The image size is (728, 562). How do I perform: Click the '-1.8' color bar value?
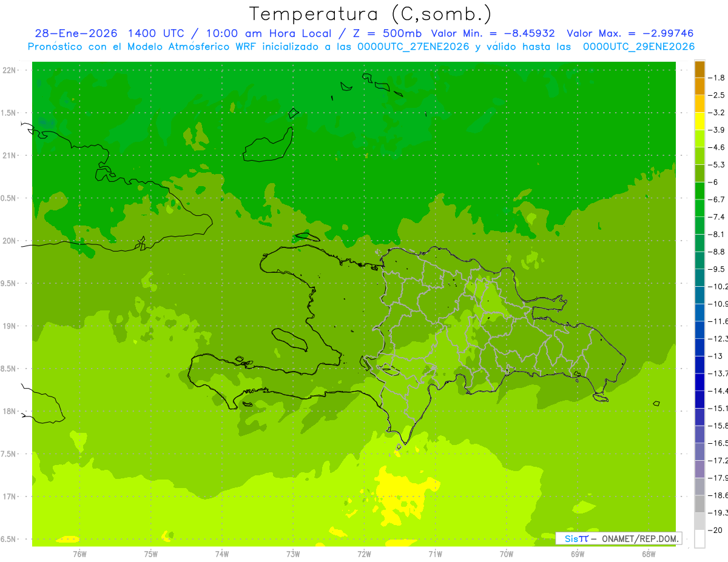pos(716,78)
